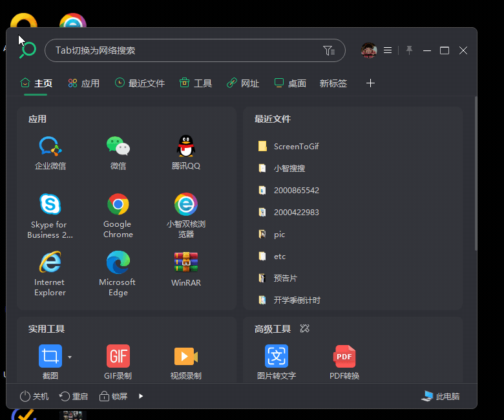Click the 最近文件 panel heading
This screenshot has width=504, height=420.
(x=273, y=119)
